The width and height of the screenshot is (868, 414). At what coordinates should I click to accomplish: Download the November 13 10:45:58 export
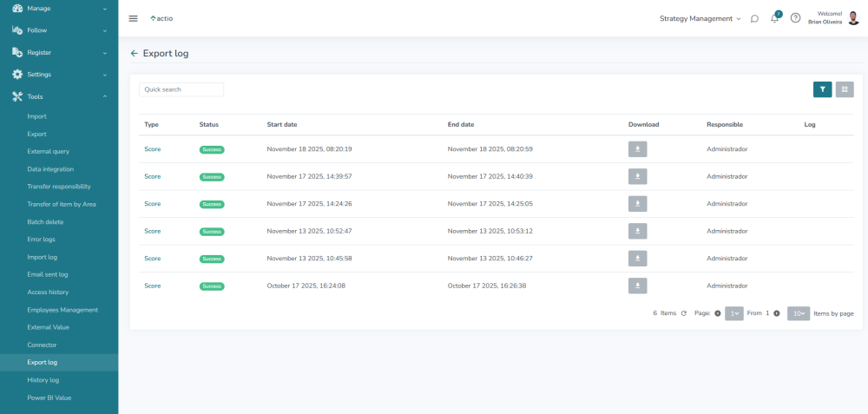pos(638,259)
